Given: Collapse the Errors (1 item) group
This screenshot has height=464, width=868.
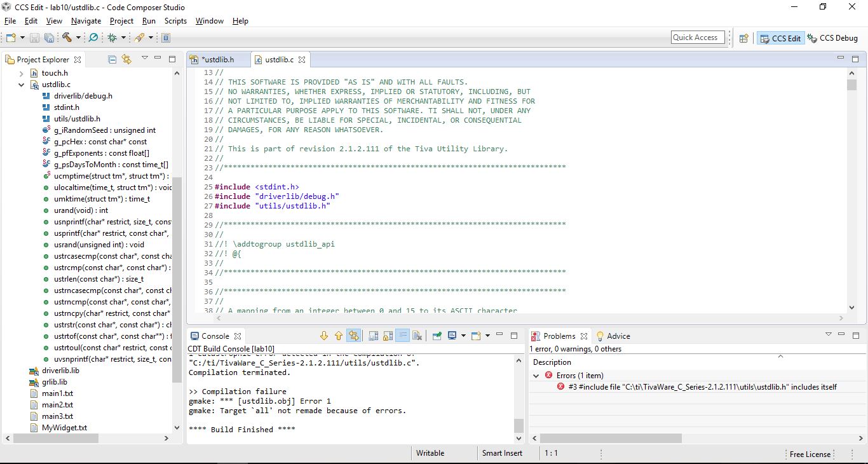Looking at the screenshot, I should pos(536,376).
